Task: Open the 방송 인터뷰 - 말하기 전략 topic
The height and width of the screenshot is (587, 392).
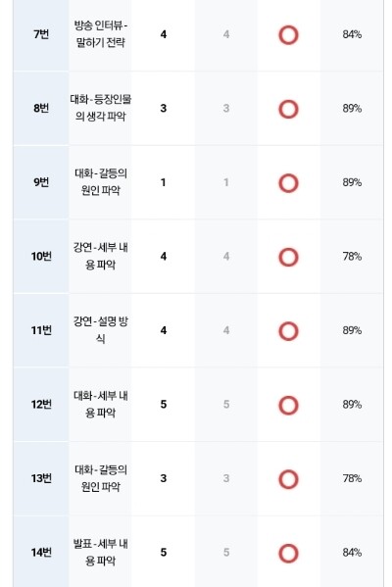Action: click(x=100, y=34)
